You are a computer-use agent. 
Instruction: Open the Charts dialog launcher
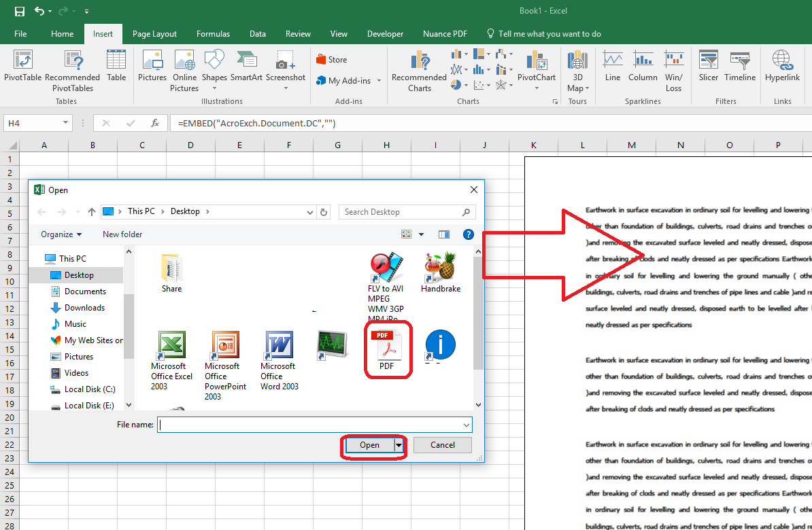555,101
